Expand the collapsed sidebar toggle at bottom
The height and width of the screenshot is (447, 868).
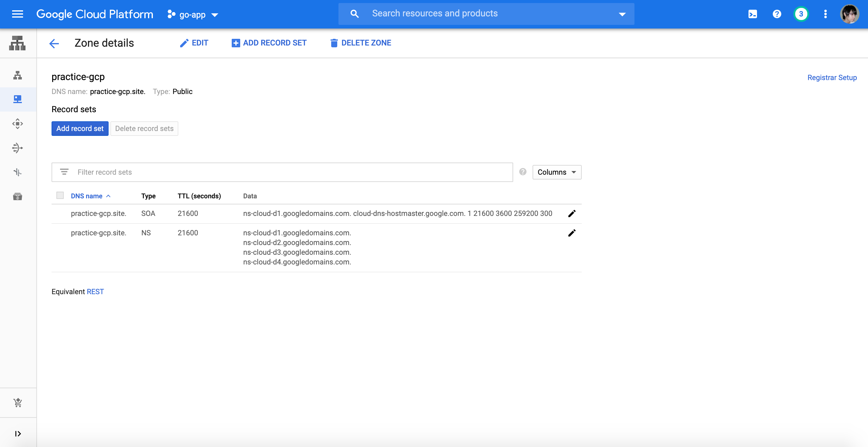click(18, 434)
